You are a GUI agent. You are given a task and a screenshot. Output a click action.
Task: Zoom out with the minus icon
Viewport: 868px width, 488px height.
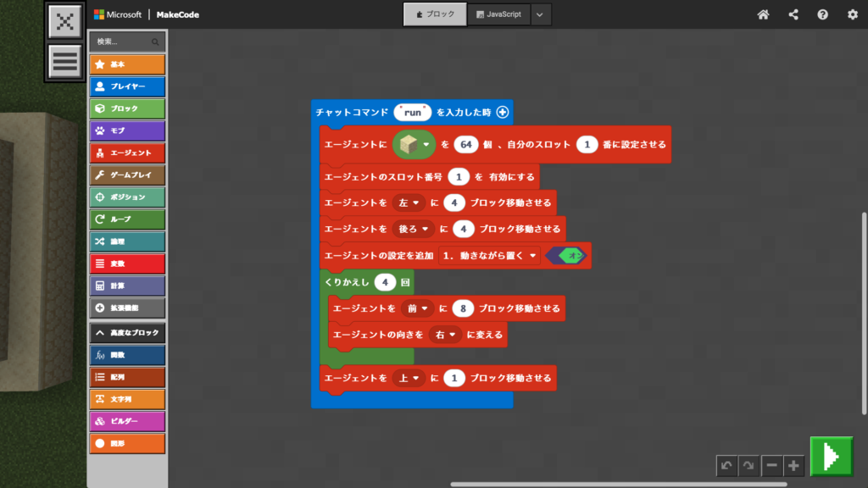(x=771, y=465)
